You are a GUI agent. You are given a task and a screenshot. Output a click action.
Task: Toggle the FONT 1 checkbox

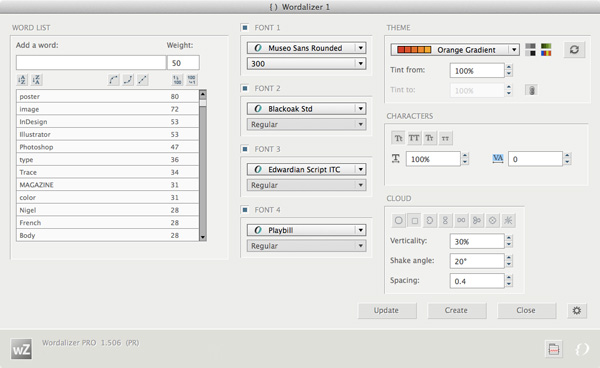(245, 28)
